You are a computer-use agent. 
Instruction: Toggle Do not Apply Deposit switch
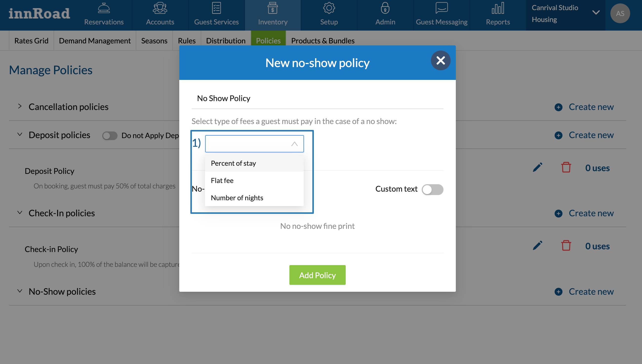click(110, 136)
